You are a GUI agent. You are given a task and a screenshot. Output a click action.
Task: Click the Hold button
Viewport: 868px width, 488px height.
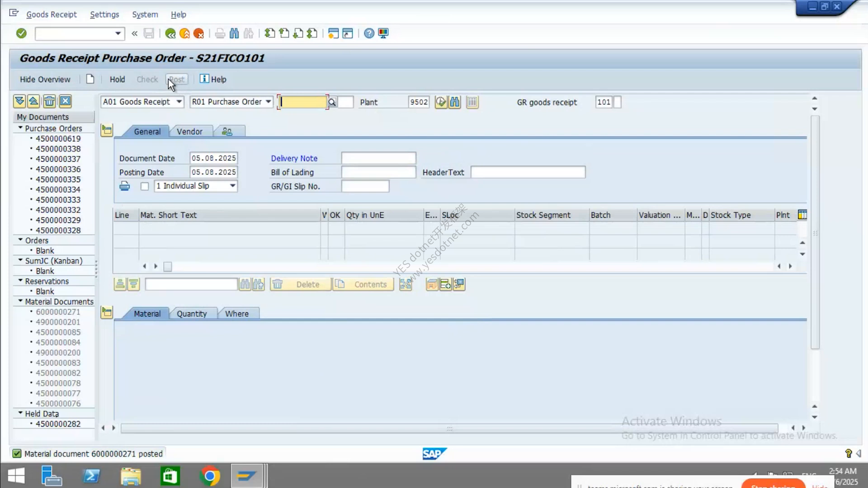(117, 80)
